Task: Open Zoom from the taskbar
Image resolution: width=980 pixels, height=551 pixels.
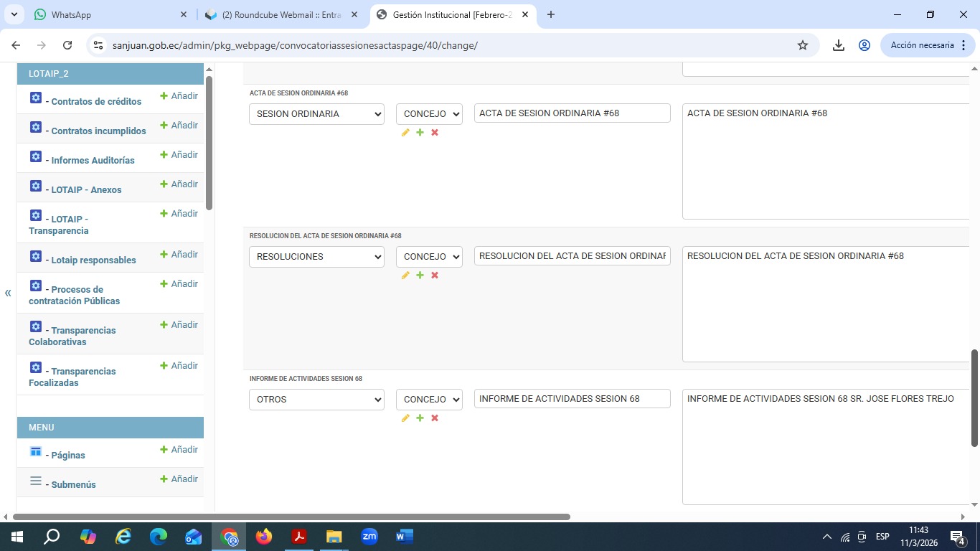Action: 369,536
